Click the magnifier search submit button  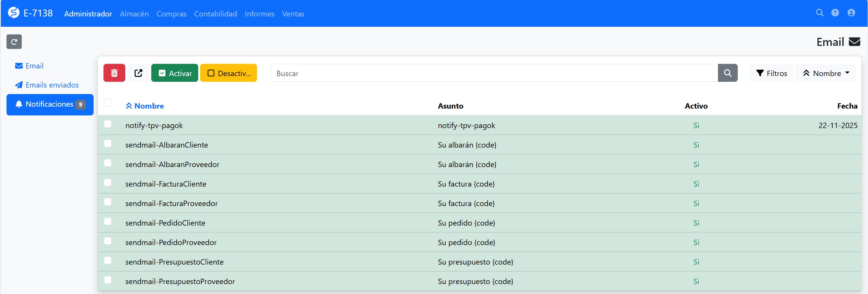point(727,73)
